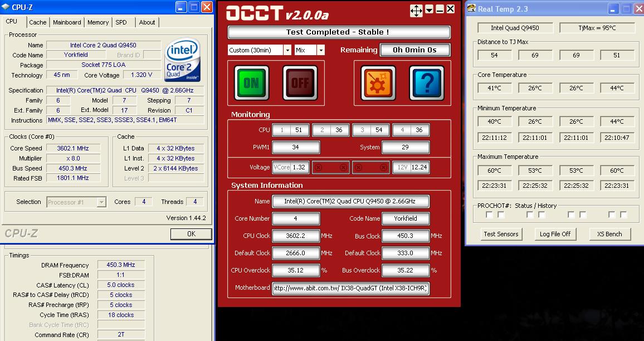644x341 pixels.
Task: Click the 41°C core temperature reading in Real Temp
Action: [x=495, y=88]
